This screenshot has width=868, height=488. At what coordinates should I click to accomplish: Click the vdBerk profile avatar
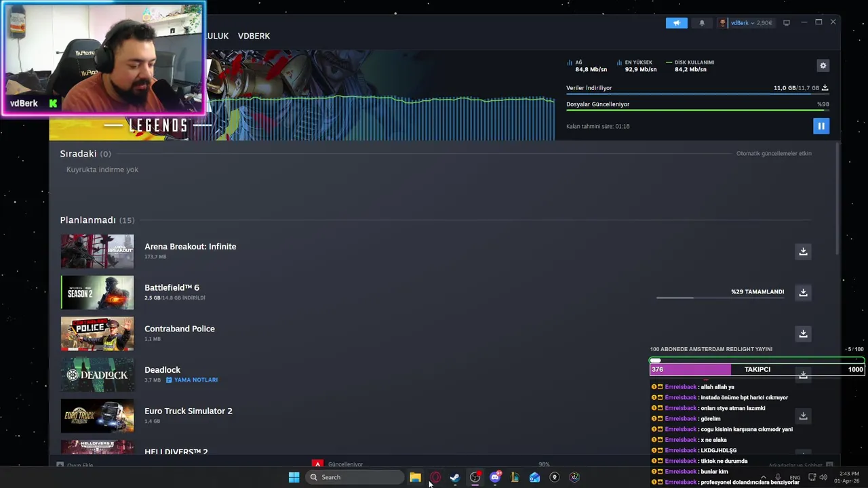[723, 23]
